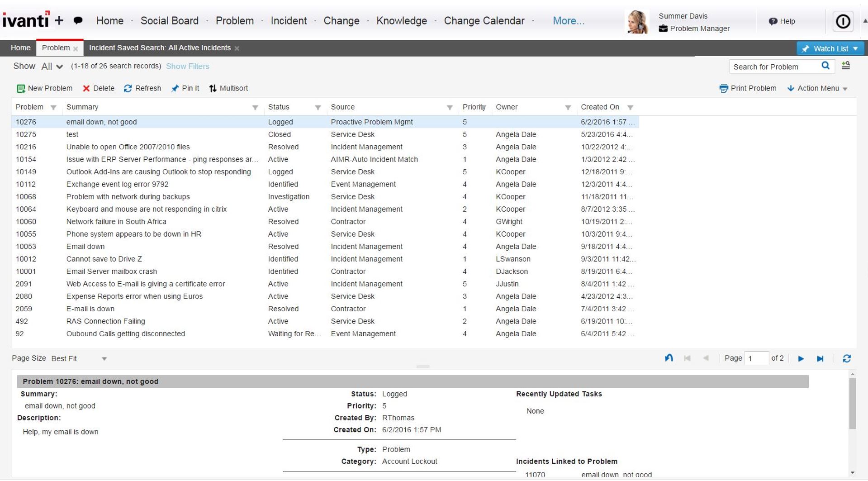Image resolution: width=868 pixels, height=481 pixels.
Task: Close Incident Saved Search tab
Action: pos(237,48)
